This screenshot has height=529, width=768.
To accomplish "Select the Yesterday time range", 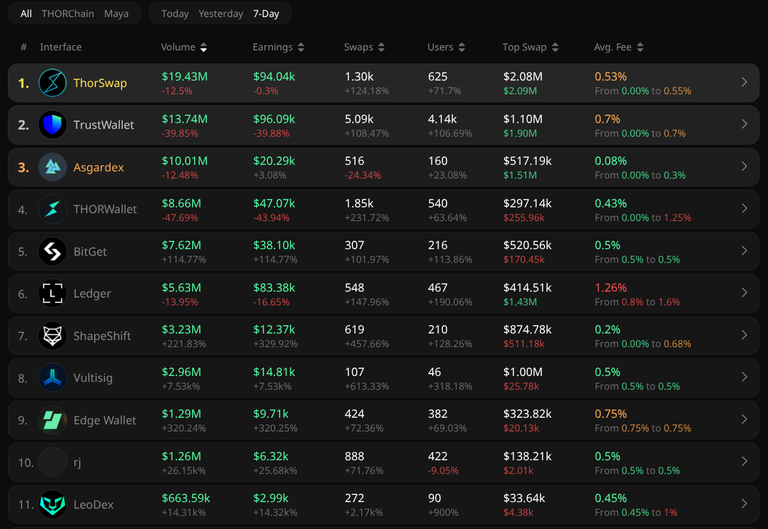I will (x=220, y=14).
